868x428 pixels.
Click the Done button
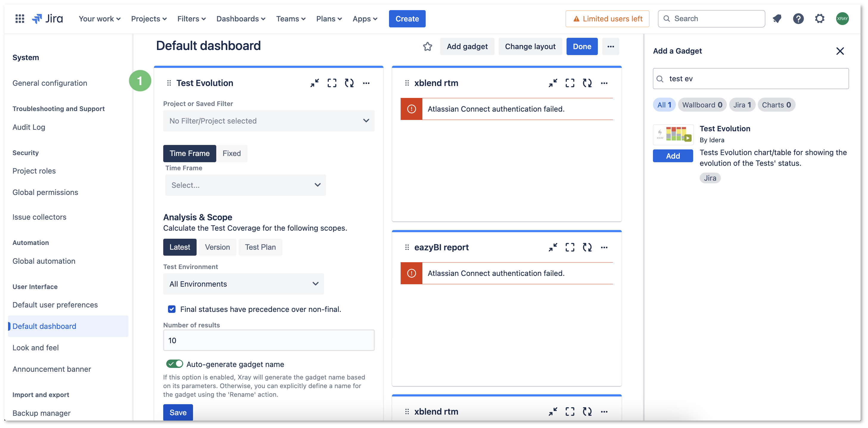(x=582, y=46)
